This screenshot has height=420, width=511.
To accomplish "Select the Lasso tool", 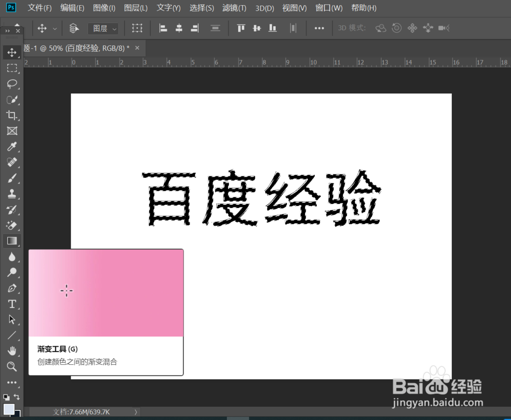I will [12, 84].
